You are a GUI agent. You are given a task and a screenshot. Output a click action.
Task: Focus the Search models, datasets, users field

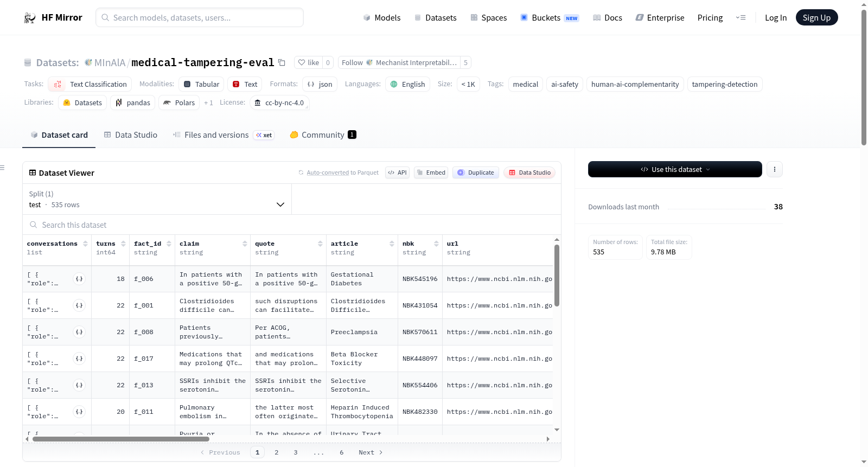click(200, 17)
